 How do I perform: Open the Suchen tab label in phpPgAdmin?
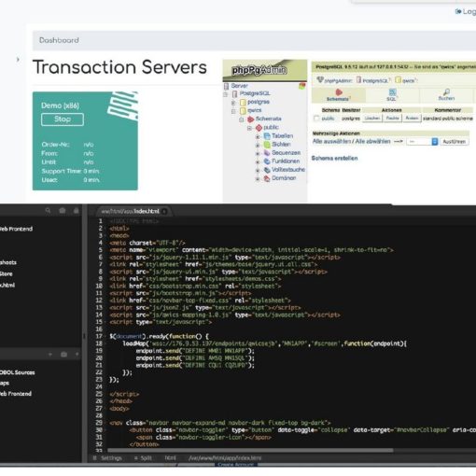point(446,98)
